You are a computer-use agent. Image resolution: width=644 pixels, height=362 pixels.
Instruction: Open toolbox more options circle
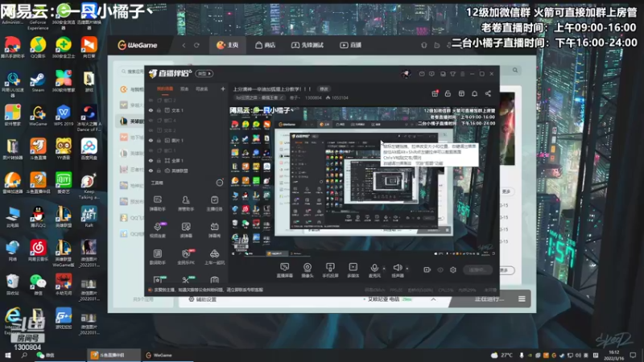coord(220,183)
